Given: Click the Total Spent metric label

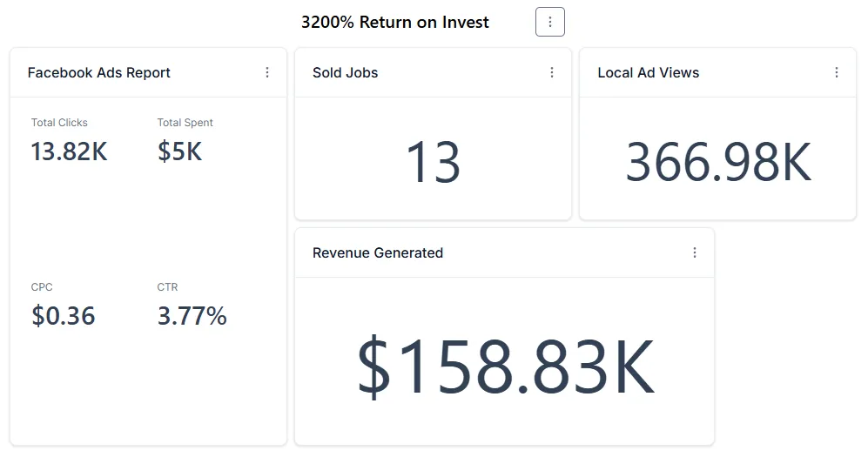Looking at the screenshot, I should tap(185, 123).
